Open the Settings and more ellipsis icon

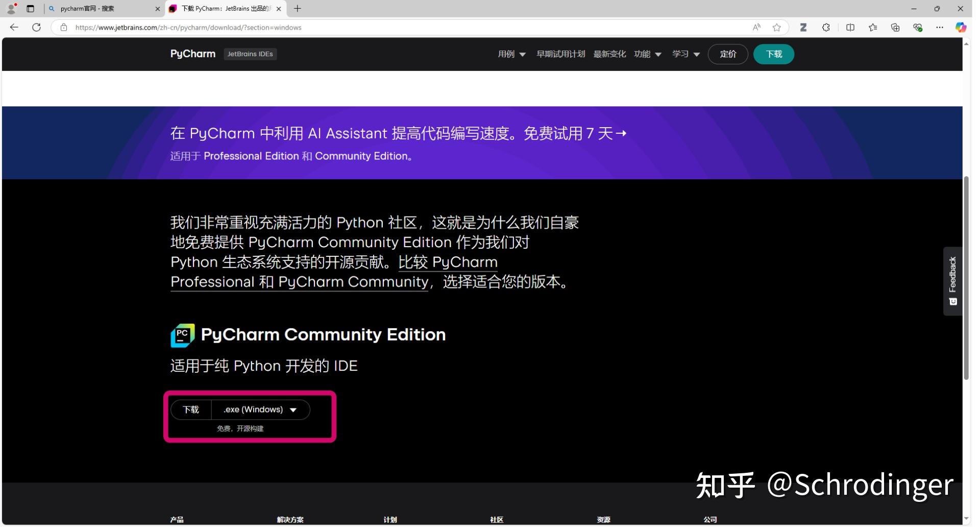[940, 27]
